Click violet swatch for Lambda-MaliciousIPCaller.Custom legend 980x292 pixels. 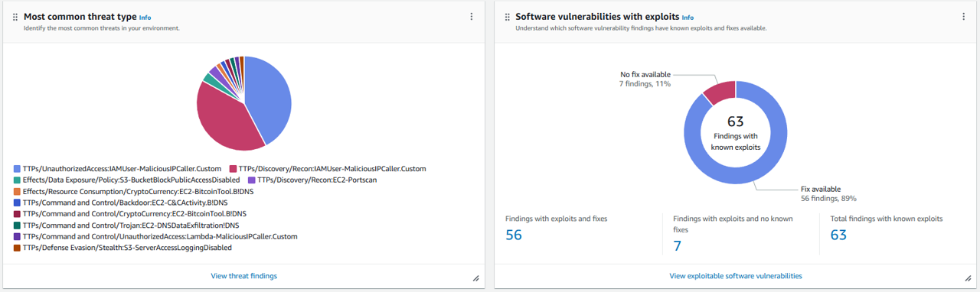17,237
